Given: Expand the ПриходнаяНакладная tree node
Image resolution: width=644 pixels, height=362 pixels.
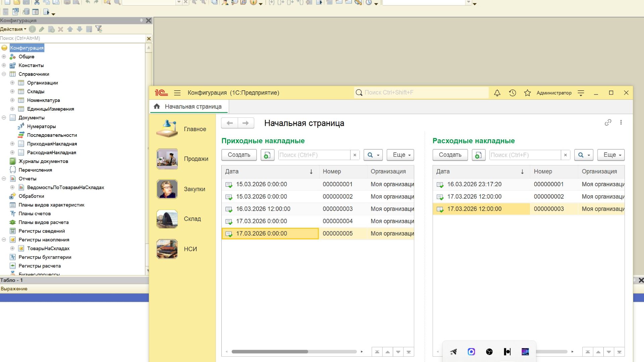Looking at the screenshot, I should tap(12, 144).
